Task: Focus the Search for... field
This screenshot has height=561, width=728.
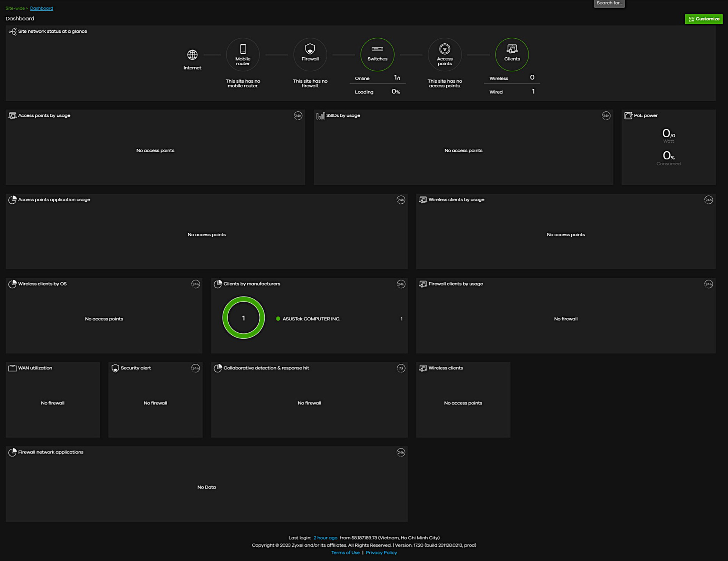Action: point(609,3)
